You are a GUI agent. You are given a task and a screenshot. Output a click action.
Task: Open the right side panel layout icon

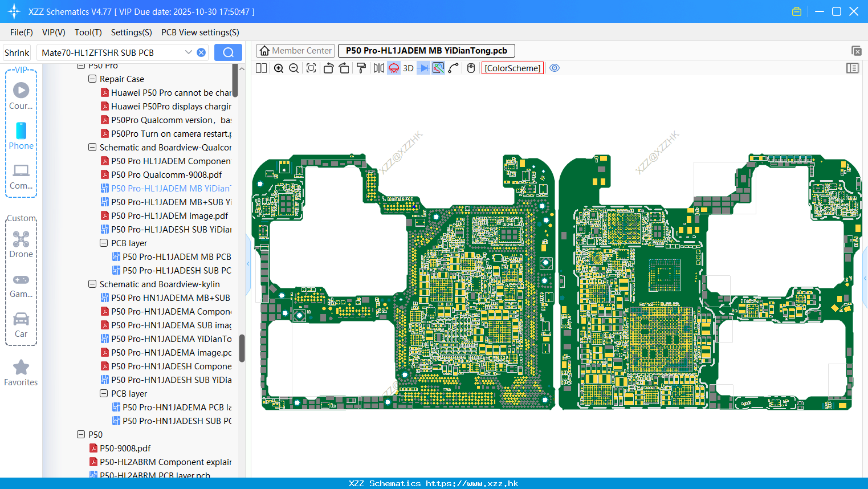point(853,68)
